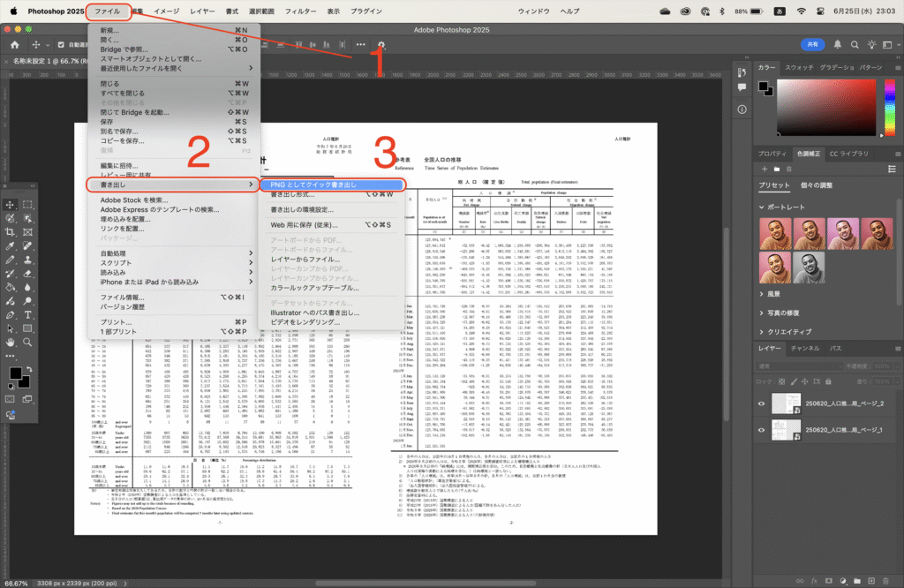Viewport: 904px width, 588px height.
Task: Select the Crop tool
Action: 11,232
